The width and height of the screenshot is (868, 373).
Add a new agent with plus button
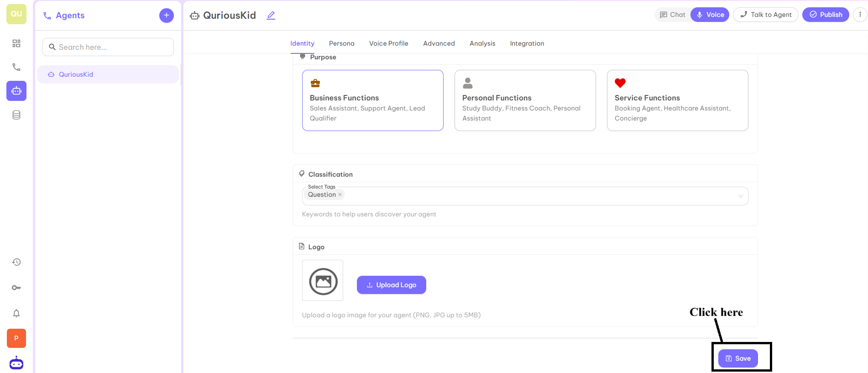167,16
